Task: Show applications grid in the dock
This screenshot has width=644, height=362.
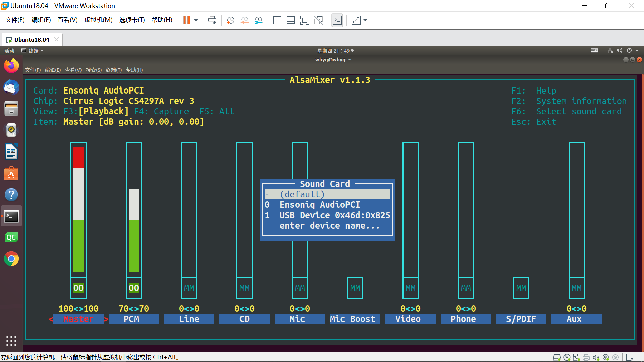Action: 11,341
